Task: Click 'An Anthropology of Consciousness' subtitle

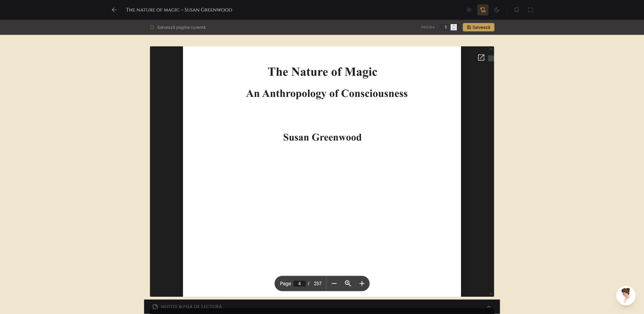Action: (x=327, y=94)
